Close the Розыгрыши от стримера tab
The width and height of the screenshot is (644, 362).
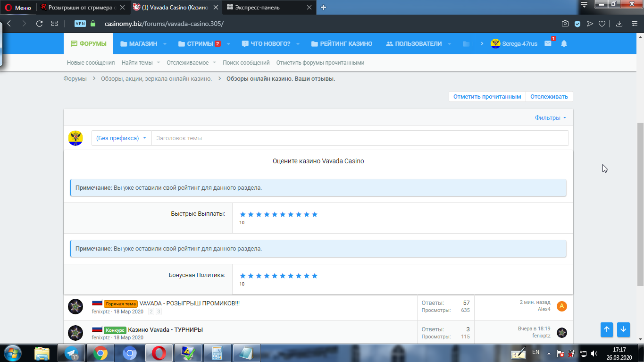tap(122, 8)
